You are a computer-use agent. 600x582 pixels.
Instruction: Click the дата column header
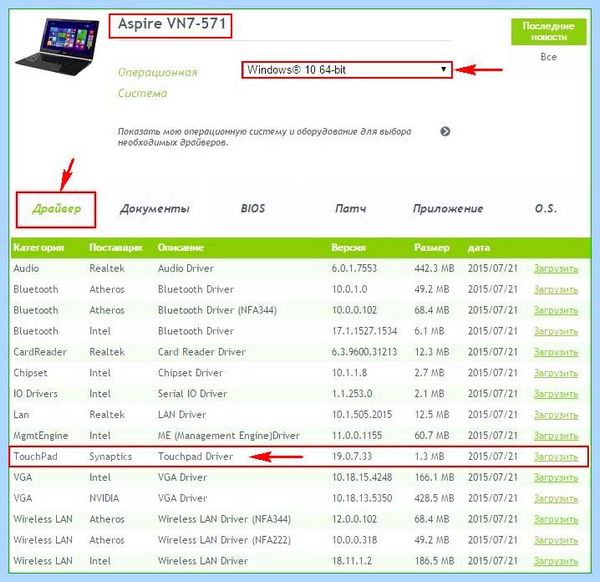click(x=479, y=248)
